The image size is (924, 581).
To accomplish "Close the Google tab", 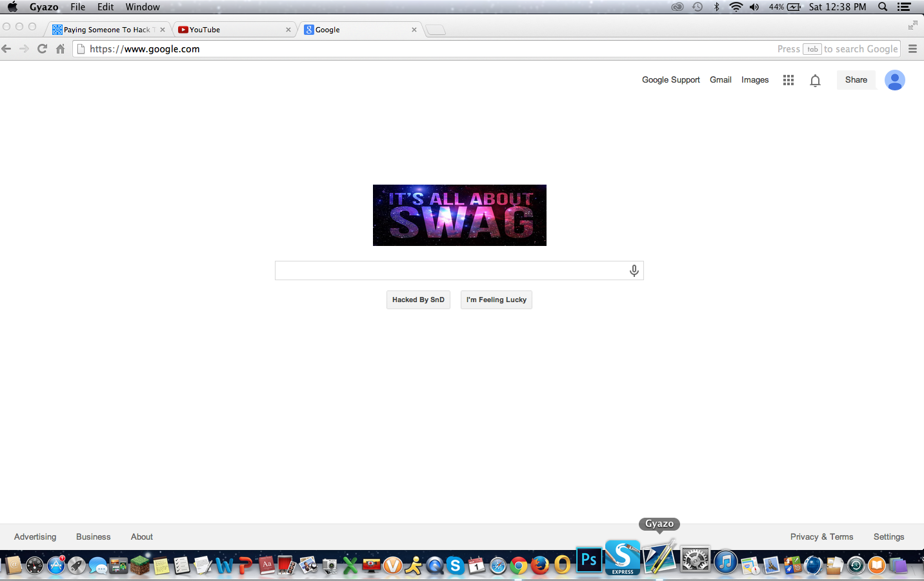I will 414,30.
